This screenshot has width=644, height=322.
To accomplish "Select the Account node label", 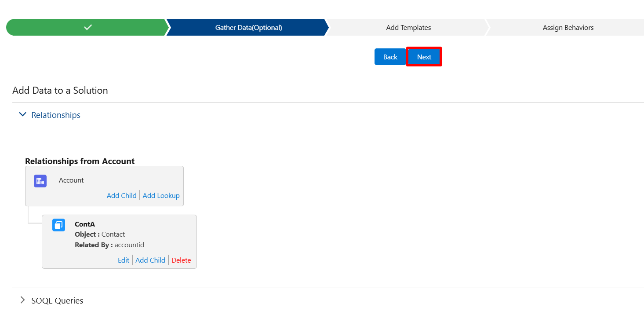I will (71, 180).
